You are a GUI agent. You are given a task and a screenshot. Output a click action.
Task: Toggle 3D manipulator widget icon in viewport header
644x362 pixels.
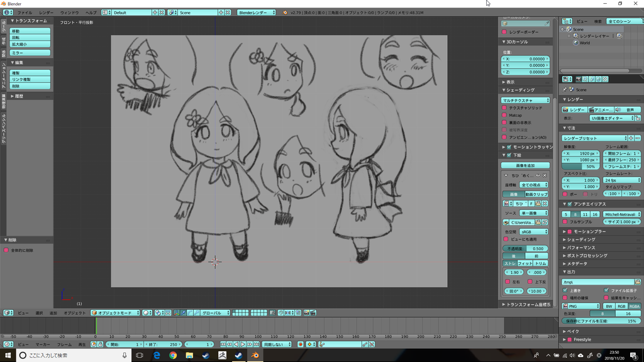click(x=177, y=313)
